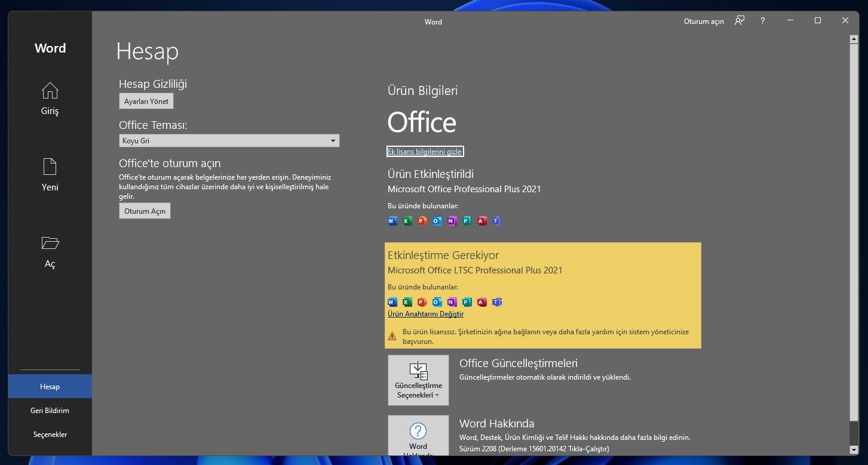Click the Ürün Etkinleştirildi text
Screen dimensions: 868x465
[431, 174]
